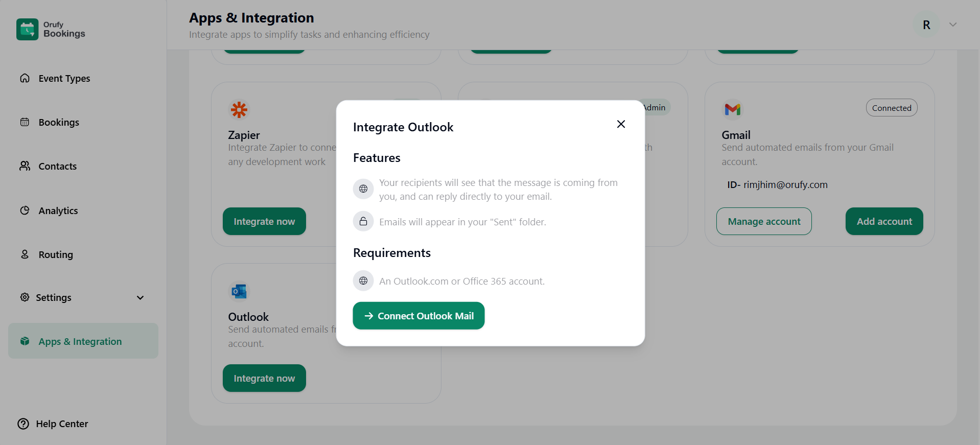Click the Zapier asterisk logo icon

[239, 109]
